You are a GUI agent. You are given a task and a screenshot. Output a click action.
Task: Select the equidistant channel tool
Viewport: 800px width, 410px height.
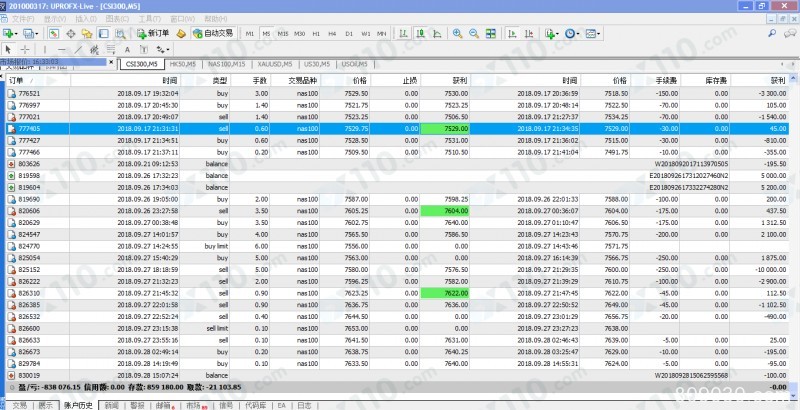94,49
